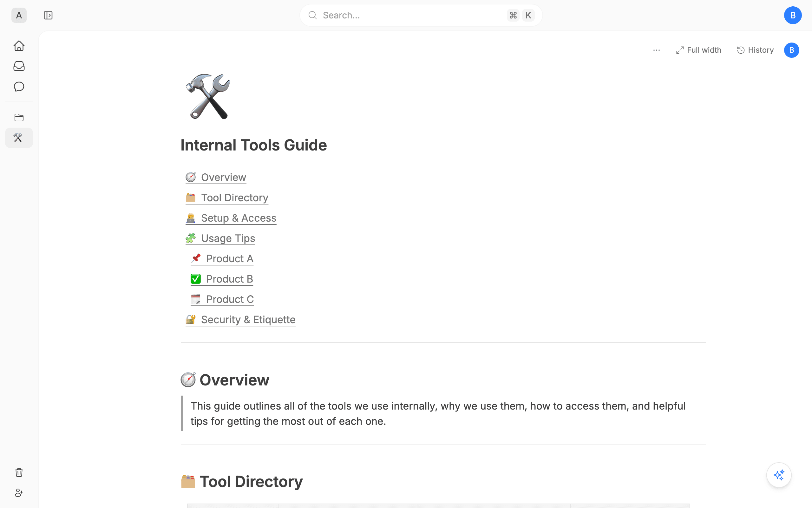This screenshot has width=812, height=508.
Task: Click the compass emoji beside Overview heading
Action: (x=188, y=380)
